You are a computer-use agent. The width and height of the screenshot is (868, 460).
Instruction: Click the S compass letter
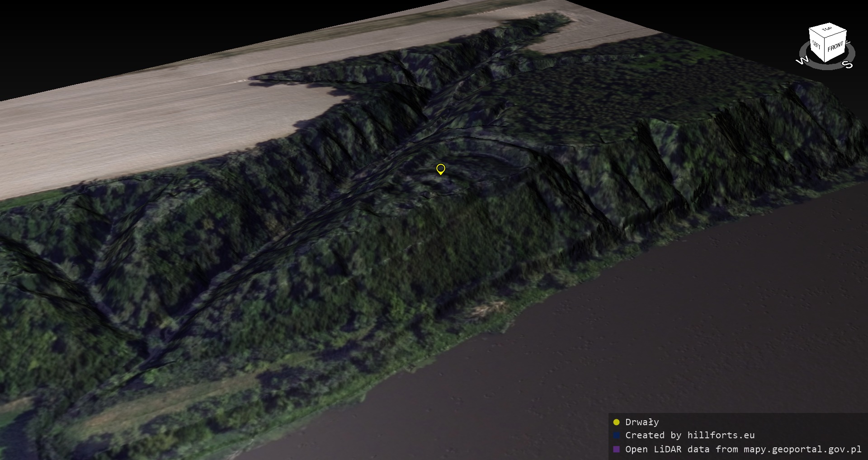[x=847, y=65]
